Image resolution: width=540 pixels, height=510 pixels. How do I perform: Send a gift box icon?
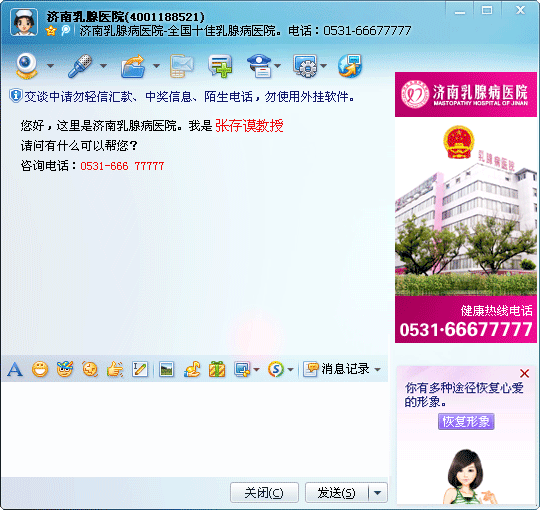coord(217,370)
